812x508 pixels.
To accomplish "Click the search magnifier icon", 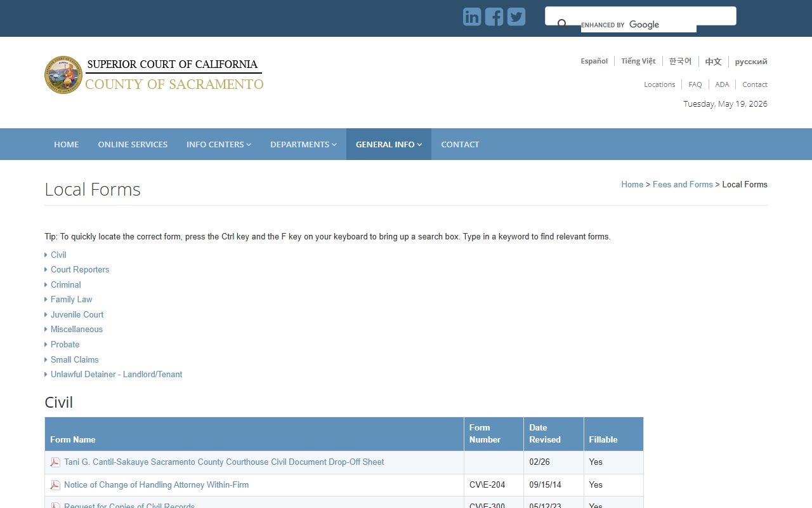I will tap(562, 25).
